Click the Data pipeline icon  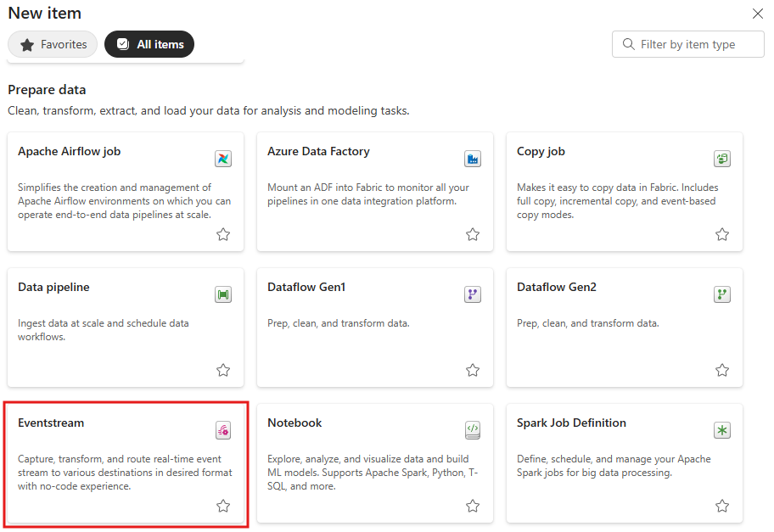223,294
